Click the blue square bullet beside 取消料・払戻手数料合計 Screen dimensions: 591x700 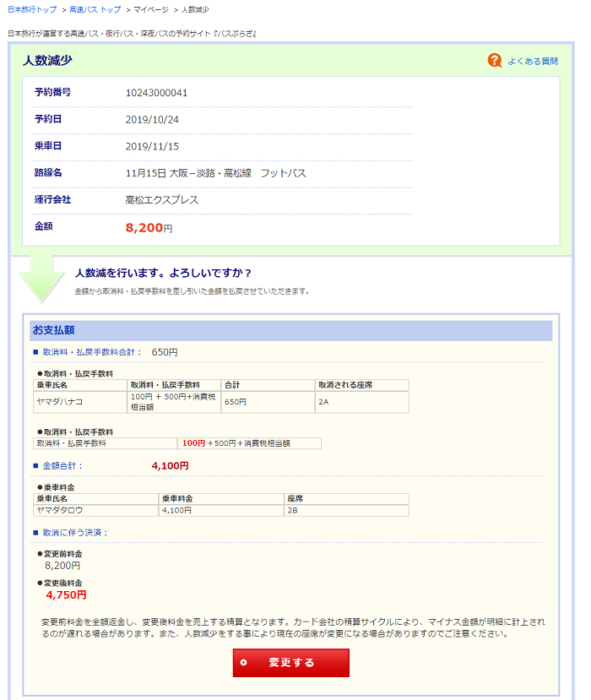(x=35, y=352)
